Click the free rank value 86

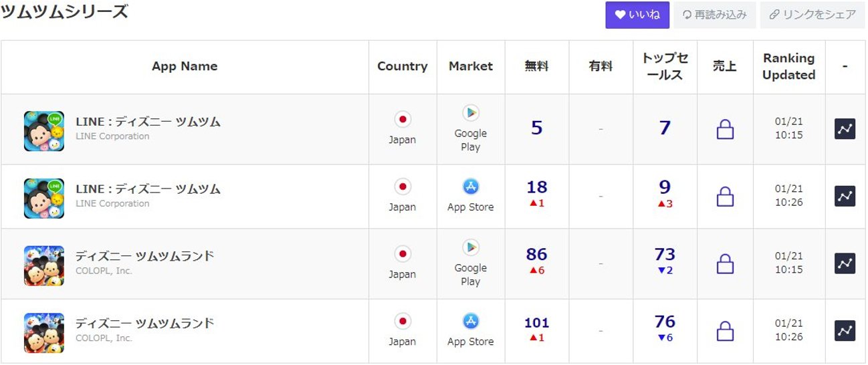[536, 255]
